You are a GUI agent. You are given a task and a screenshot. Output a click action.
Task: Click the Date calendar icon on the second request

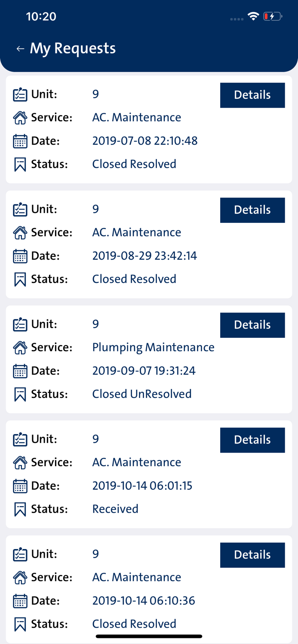pyautogui.click(x=21, y=255)
